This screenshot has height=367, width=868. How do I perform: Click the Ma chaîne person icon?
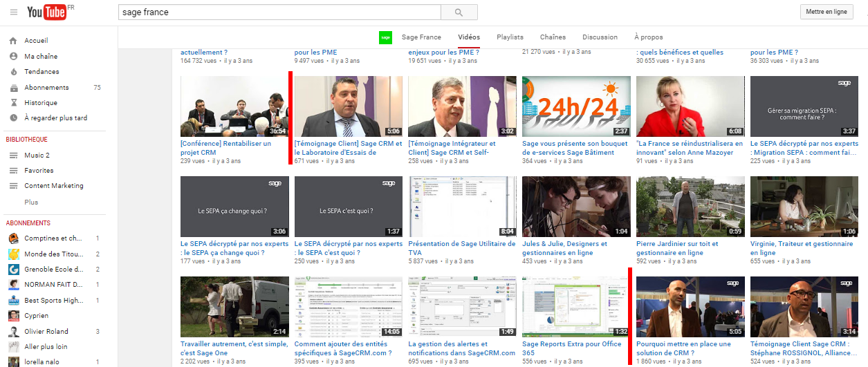13,57
